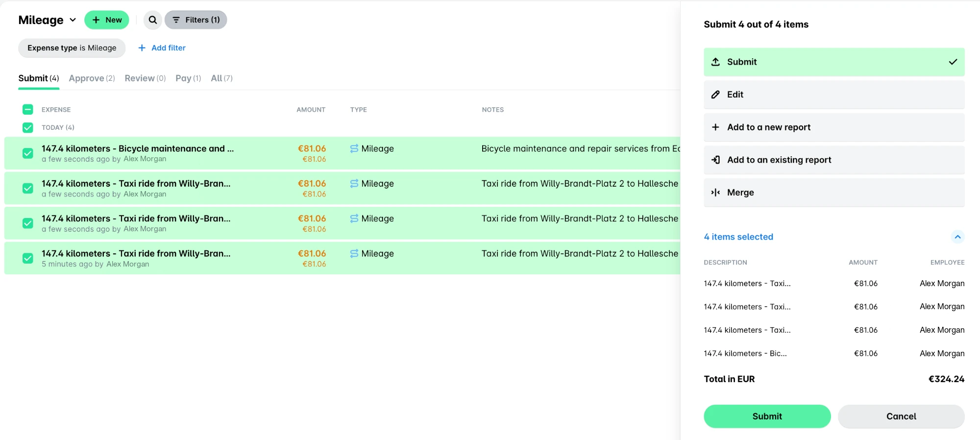The width and height of the screenshot is (980, 440).
Task: Switch to the All (7) tab
Action: pos(221,78)
